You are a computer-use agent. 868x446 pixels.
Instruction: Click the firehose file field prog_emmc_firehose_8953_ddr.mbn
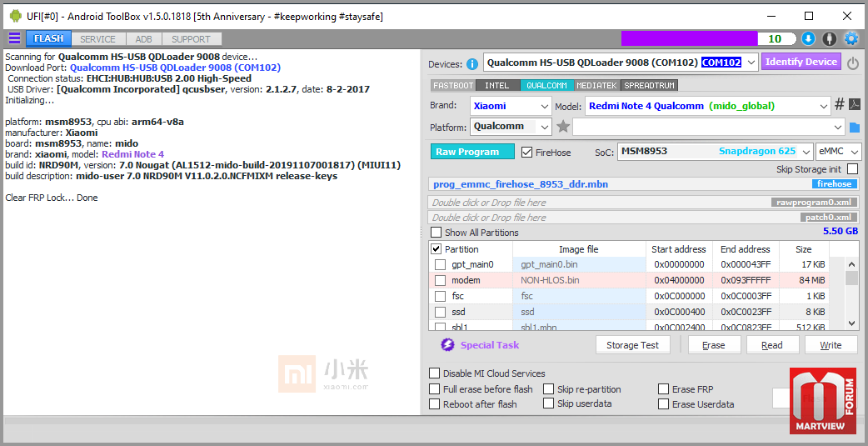[645, 184]
